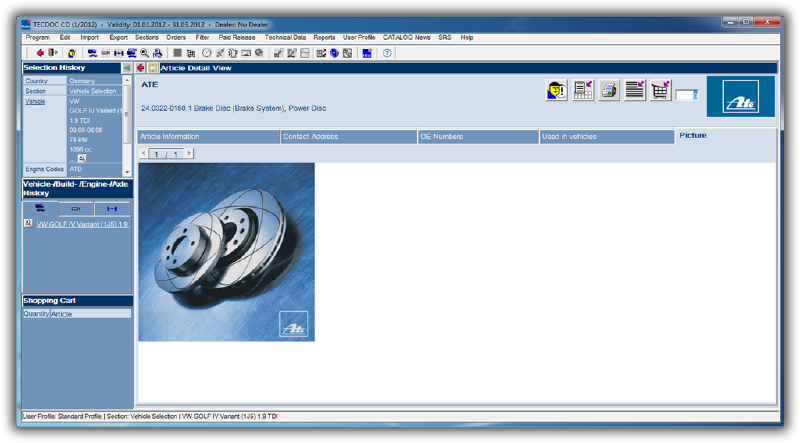Click the dealer info icon with exclamation
Image resolution: width=800 pixels, height=443 pixels.
556,91
